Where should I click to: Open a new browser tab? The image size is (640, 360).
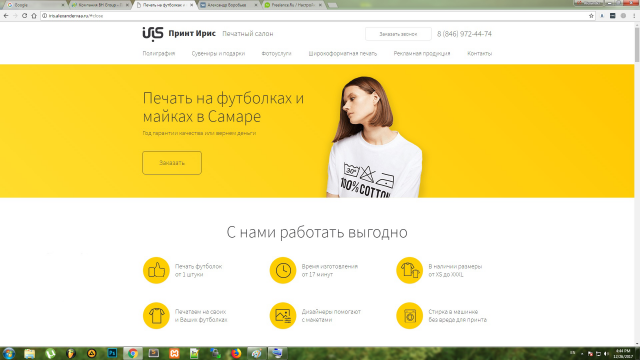tap(333, 5)
